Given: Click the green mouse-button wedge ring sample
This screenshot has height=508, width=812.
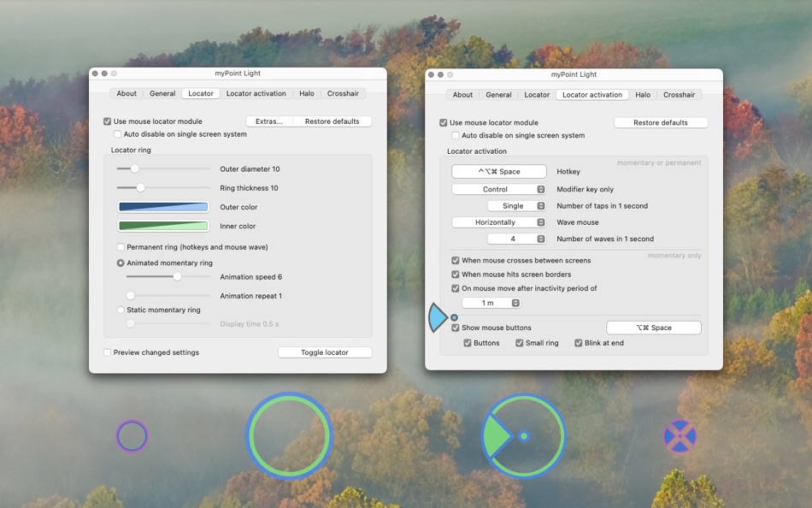Looking at the screenshot, I should (x=524, y=436).
